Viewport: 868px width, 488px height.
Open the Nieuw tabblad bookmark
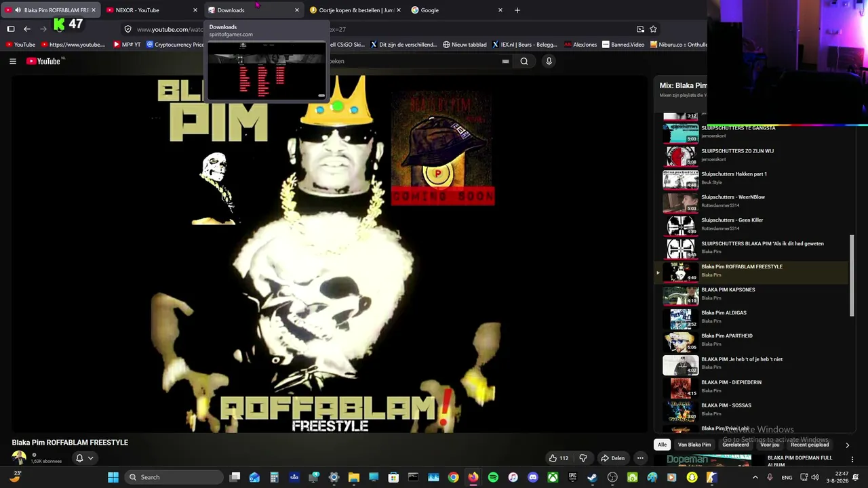[x=465, y=45]
